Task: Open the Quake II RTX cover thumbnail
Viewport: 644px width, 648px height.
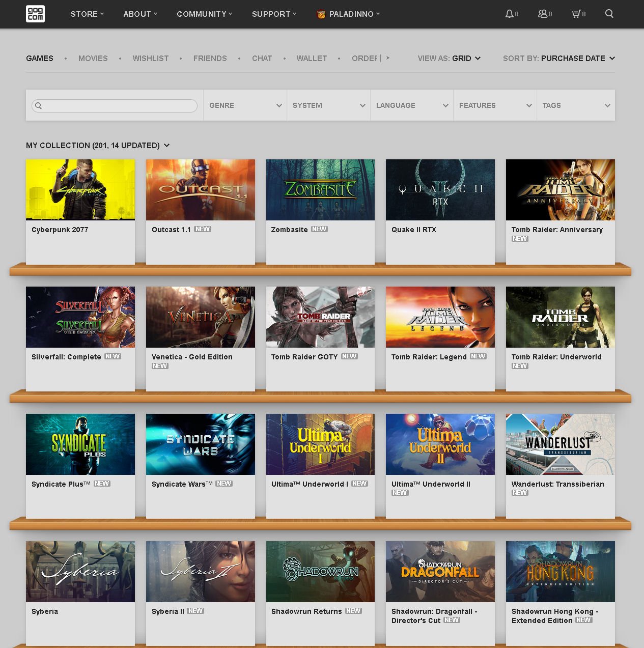Action: point(440,190)
